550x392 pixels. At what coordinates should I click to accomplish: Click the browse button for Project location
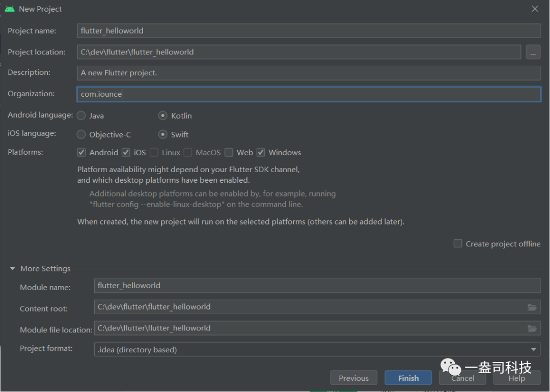pyautogui.click(x=533, y=52)
